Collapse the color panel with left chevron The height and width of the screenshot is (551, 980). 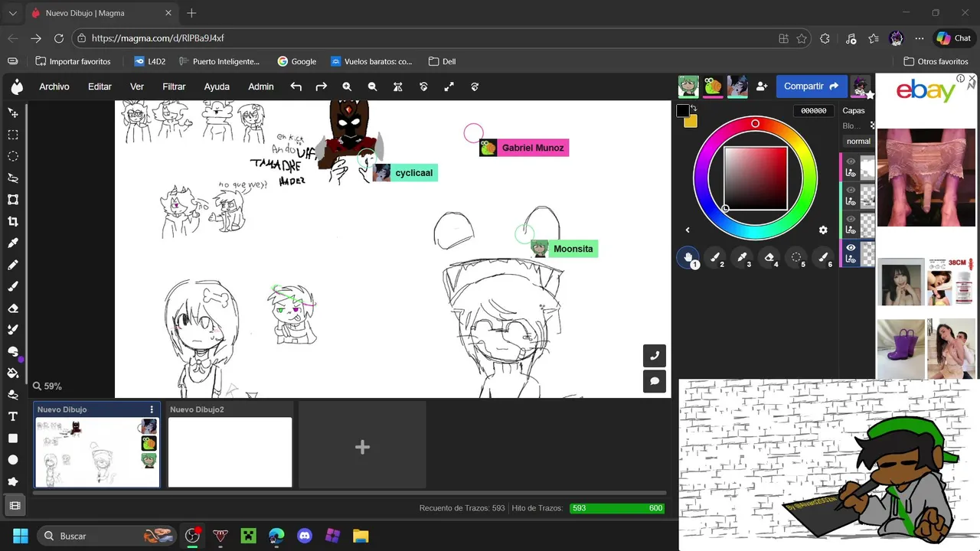(x=688, y=230)
